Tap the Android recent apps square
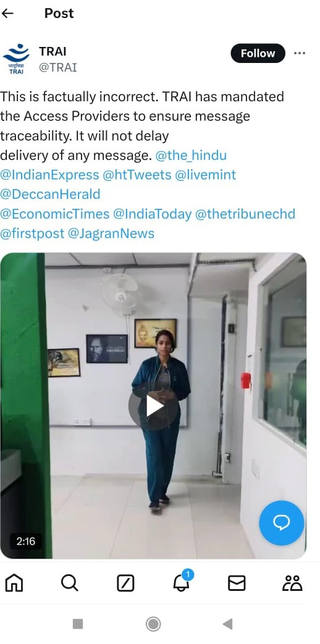 click(x=78, y=624)
